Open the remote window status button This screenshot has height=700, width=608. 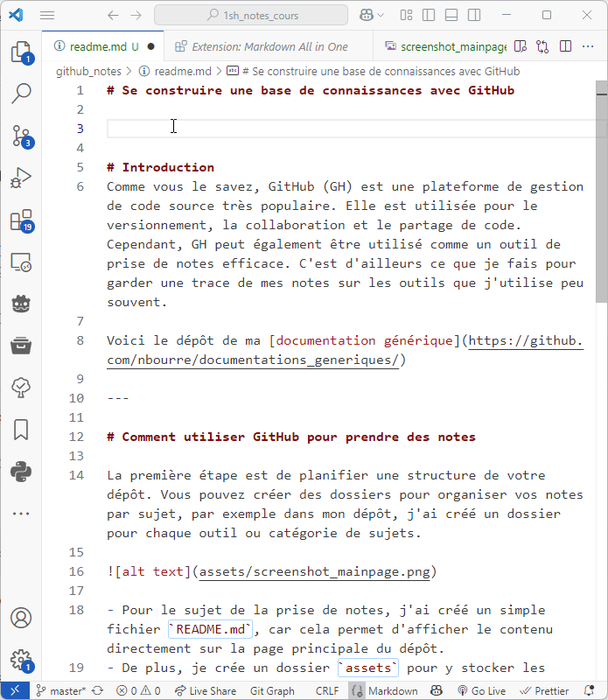pos(15,691)
